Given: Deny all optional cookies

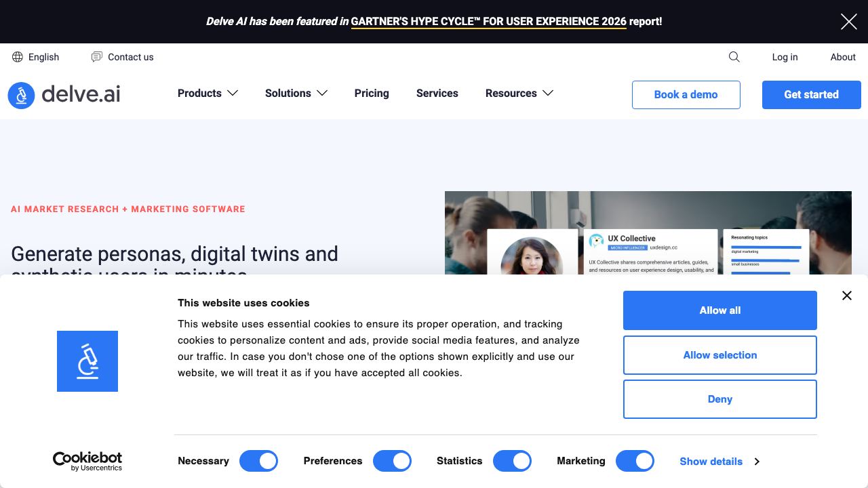Looking at the screenshot, I should pos(720,399).
